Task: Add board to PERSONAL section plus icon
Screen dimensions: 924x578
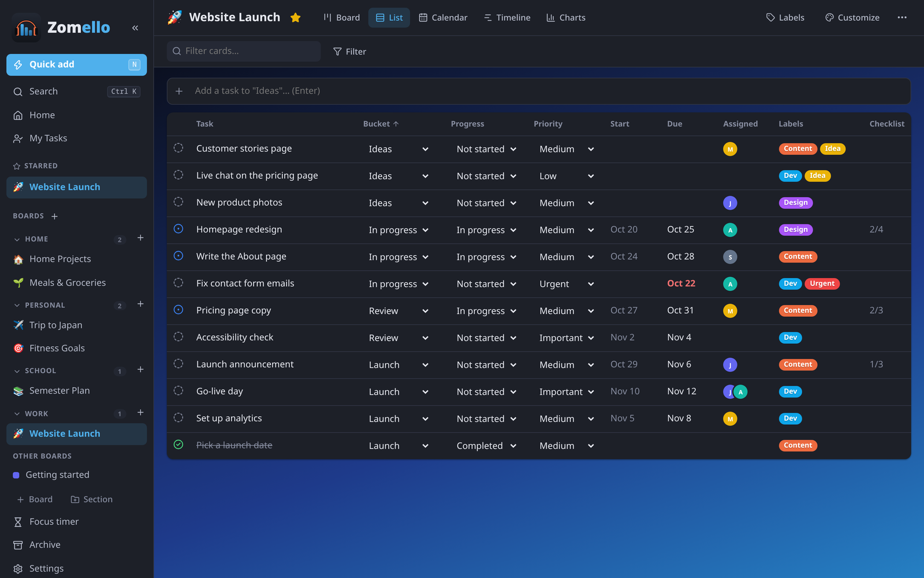Action: tap(140, 304)
